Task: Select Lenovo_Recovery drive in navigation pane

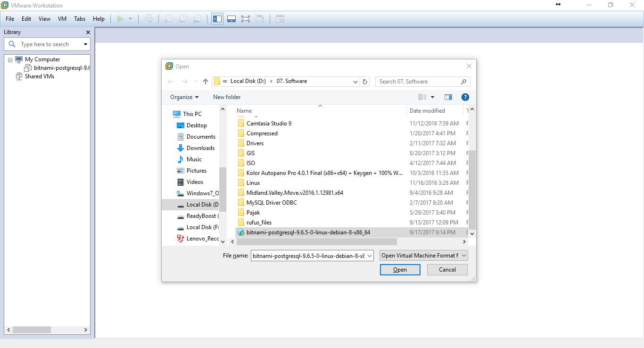Action: coord(198,239)
